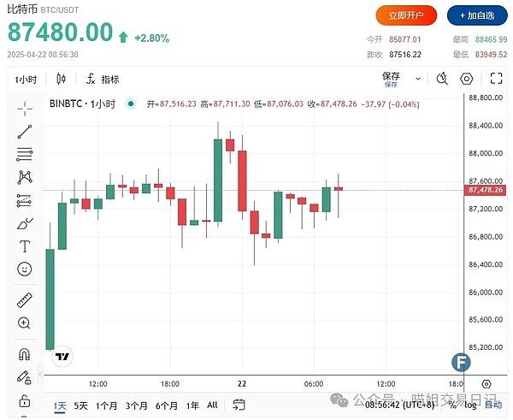
Task: Toggle magnet mode for drawings
Action: tap(24, 354)
